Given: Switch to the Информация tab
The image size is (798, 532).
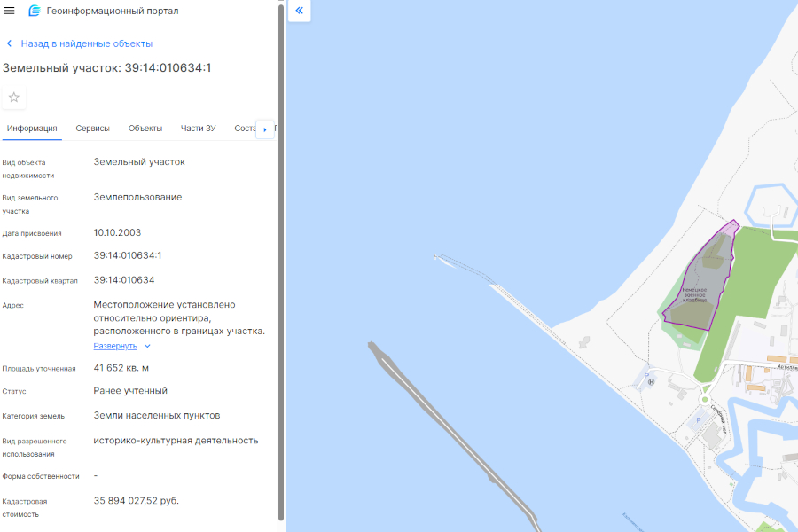Looking at the screenshot, I should click(x=32, y=129).
